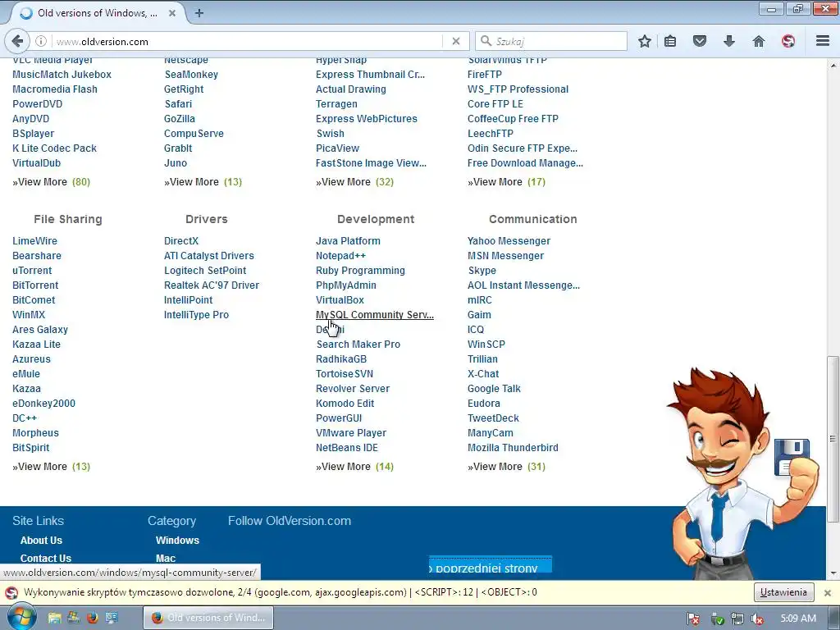Open the Development category heading

tap(376, 219)
